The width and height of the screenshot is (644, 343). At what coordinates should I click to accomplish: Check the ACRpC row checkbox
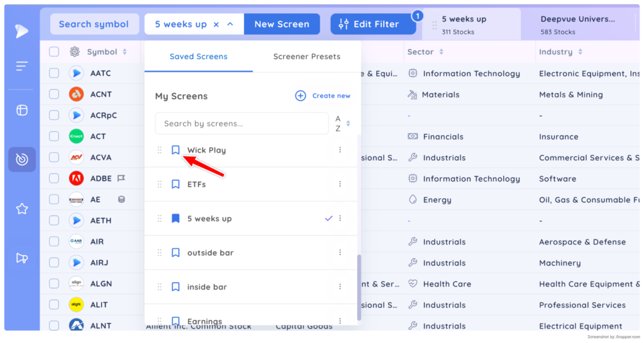54,116
